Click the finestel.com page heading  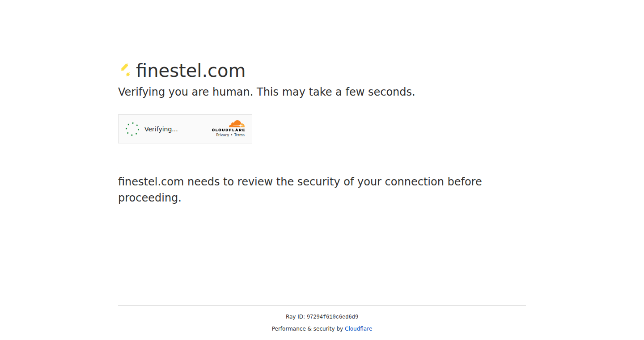[191, 71]
